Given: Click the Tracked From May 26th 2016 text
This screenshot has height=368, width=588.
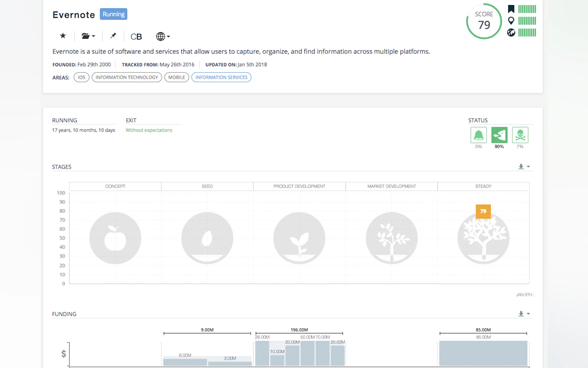Looking at the screenshot, I should (x=158, y=64).
